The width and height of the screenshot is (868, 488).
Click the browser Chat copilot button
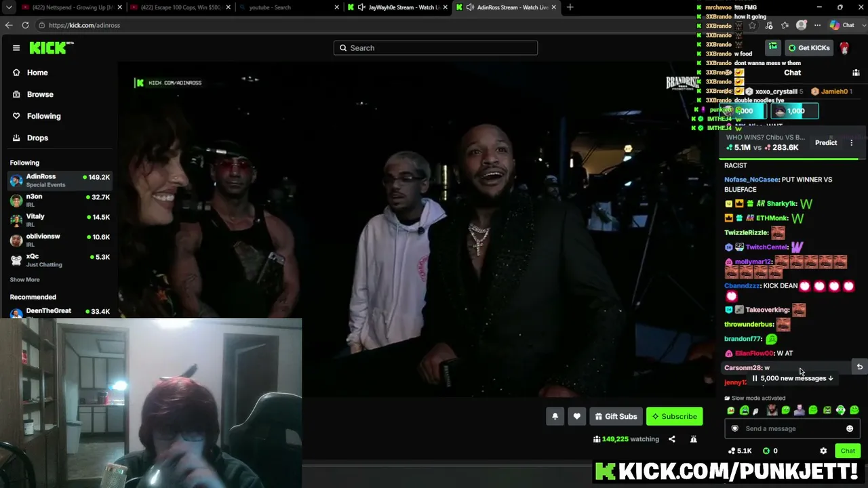pyautogui.click(x=843, y=25)
